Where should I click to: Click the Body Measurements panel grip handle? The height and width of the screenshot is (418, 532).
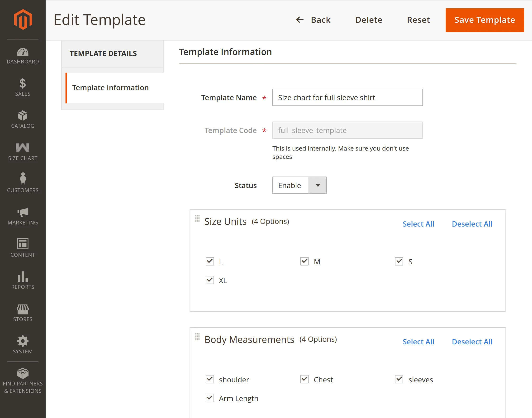click(197, 337)
